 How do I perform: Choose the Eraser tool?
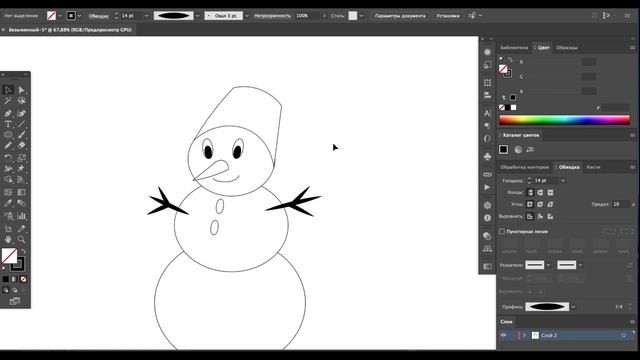(22, 145)
